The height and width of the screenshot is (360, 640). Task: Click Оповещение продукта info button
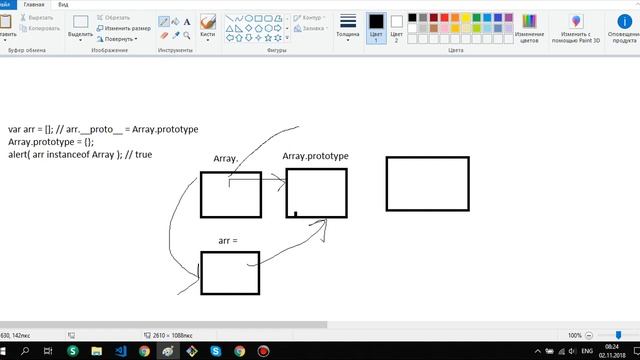coord(624,28)
